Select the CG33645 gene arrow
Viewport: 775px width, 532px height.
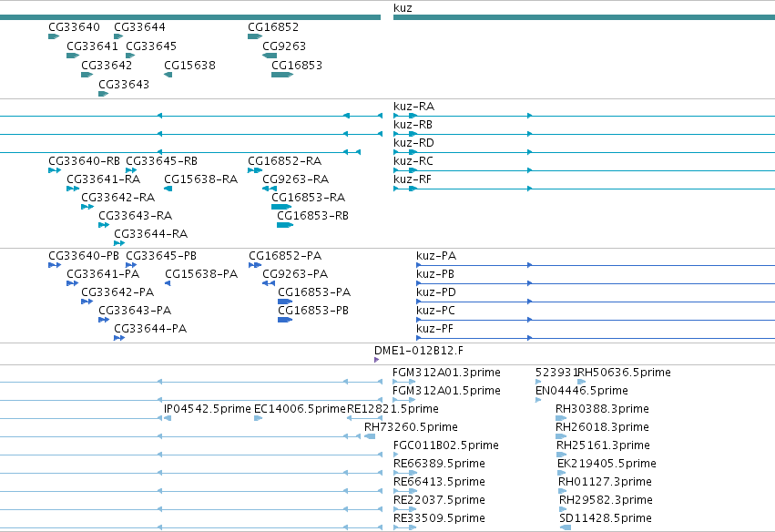tap(130, 56)
